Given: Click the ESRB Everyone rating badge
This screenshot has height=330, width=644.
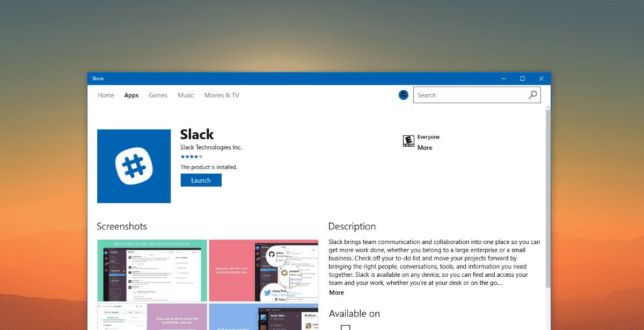Looking at the screenshot, I should [408, 141].
